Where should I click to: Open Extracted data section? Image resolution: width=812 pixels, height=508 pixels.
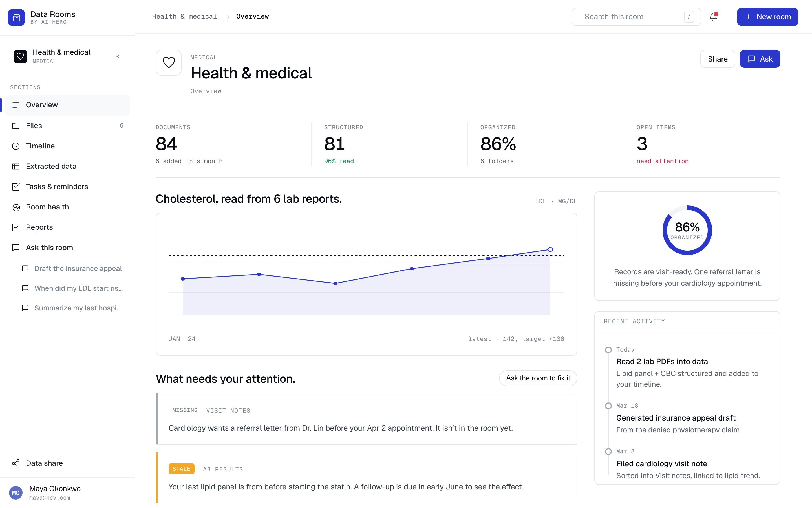tap(67, 166)
